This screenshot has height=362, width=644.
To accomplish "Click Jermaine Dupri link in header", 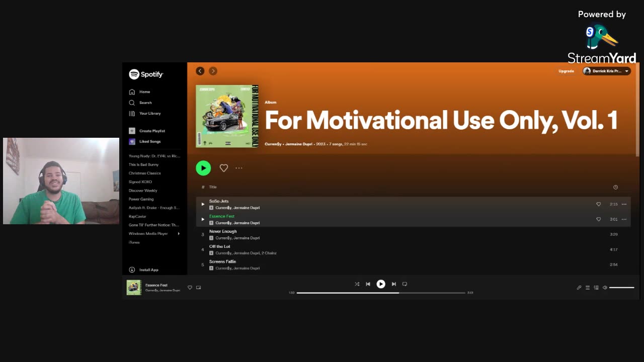I will click(299, 144).
